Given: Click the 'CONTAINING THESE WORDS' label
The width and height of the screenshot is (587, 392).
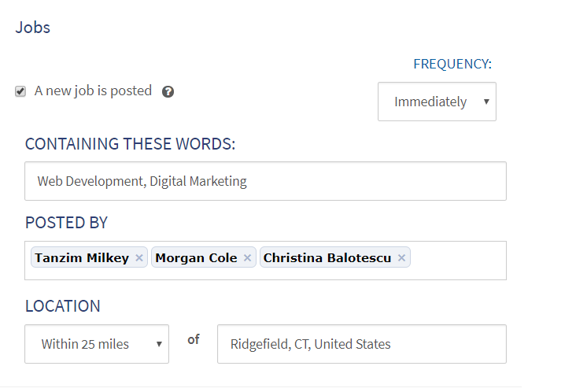Looking at the screenshot, I should point(130,144).
